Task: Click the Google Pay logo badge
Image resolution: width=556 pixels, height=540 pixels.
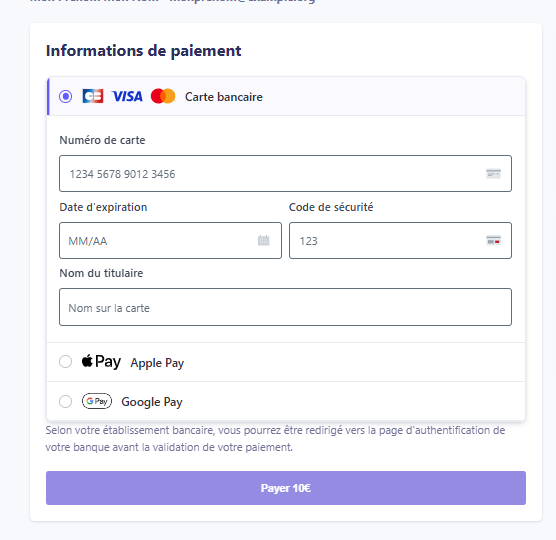Action: point(97,401)
